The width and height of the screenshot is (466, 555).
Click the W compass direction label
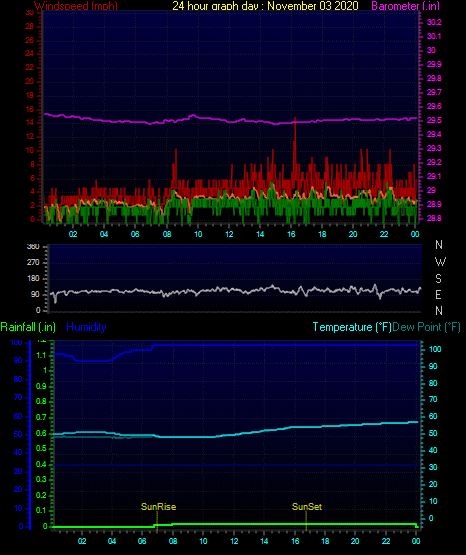point(440,262)
